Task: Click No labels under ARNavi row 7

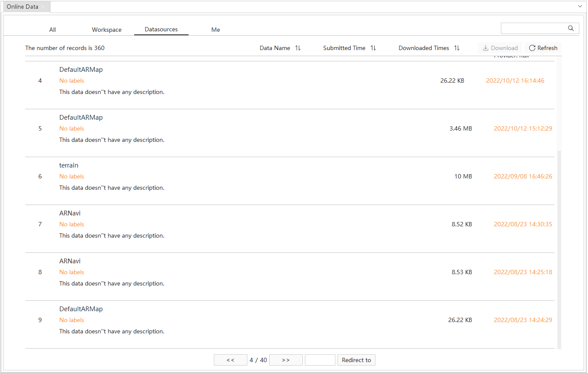Action: tap(71, 224)
